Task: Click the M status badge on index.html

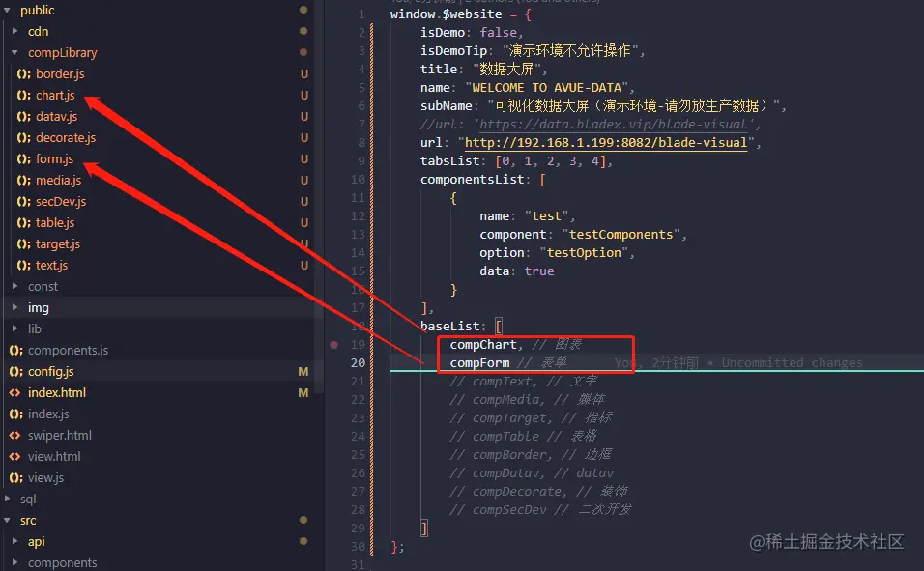Action: coord(303,392)
